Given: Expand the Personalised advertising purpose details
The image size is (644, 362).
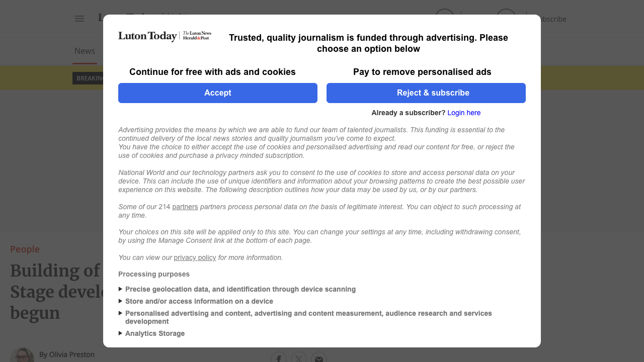Looking at the screenshot, I should (x=120, y=313).
